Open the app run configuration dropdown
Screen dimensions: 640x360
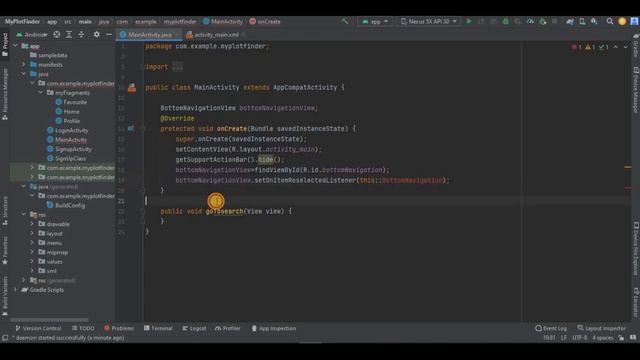tap(375, 21)
